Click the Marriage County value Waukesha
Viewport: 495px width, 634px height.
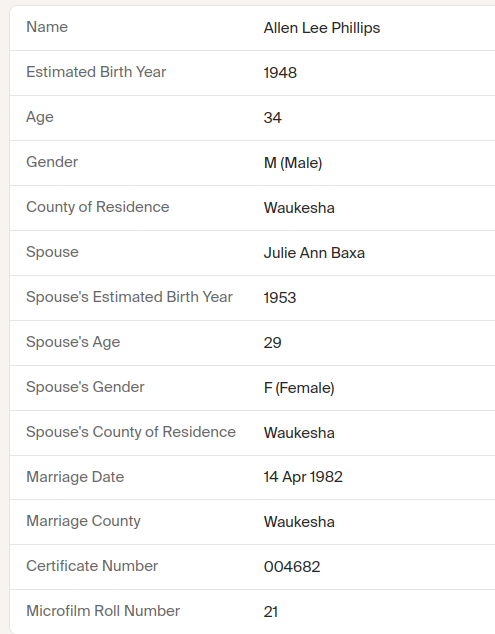[299, 522]
